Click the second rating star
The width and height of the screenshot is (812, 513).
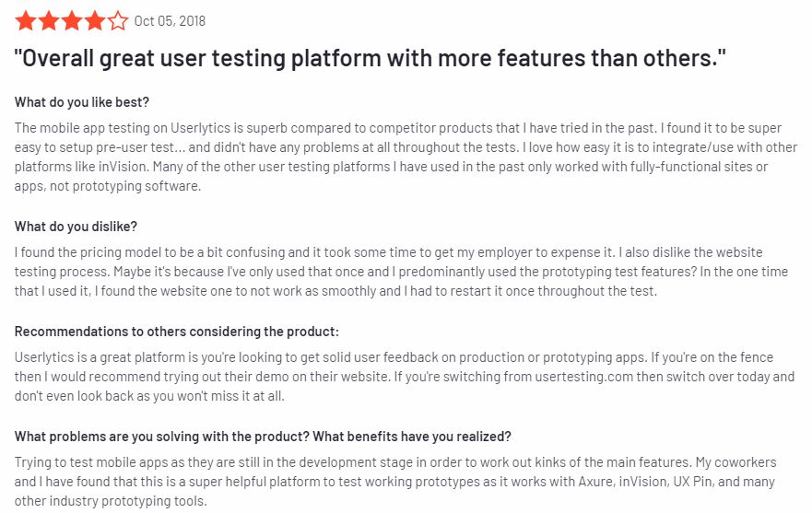[48, 21]
